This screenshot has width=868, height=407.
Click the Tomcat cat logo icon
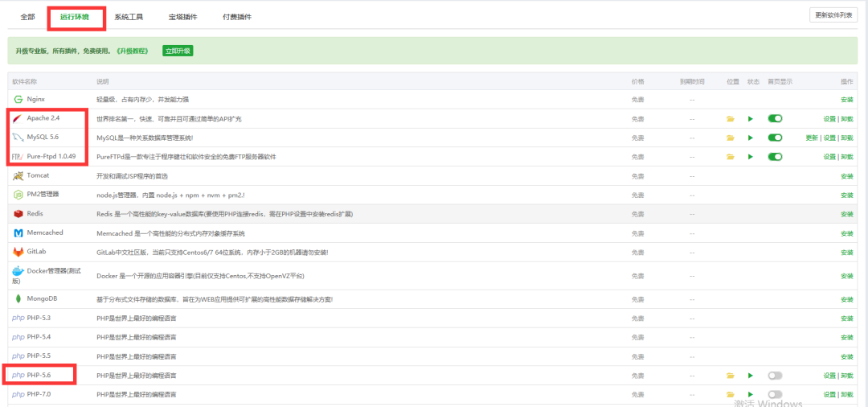[x=18, y=176]
